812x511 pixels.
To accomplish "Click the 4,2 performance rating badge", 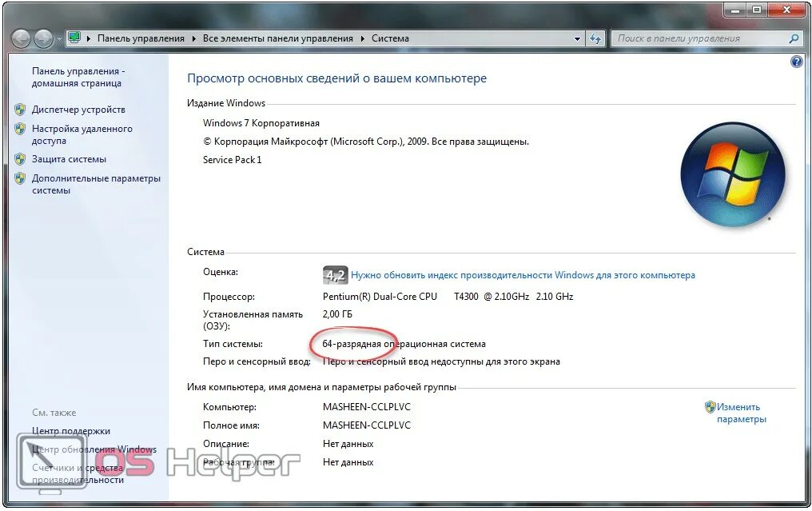I will pyautogui.click(x=335, y=274).
